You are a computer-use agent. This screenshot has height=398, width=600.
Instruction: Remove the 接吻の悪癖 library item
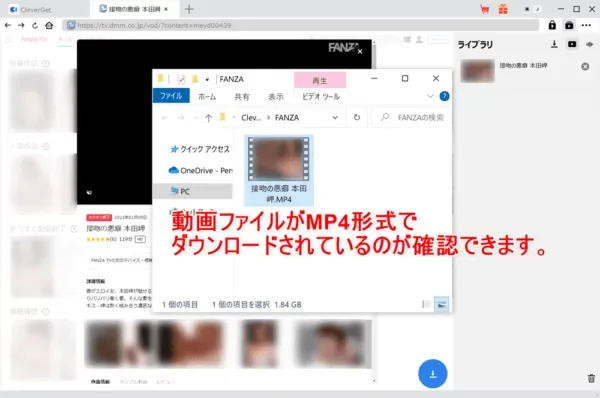coord(585,67)
